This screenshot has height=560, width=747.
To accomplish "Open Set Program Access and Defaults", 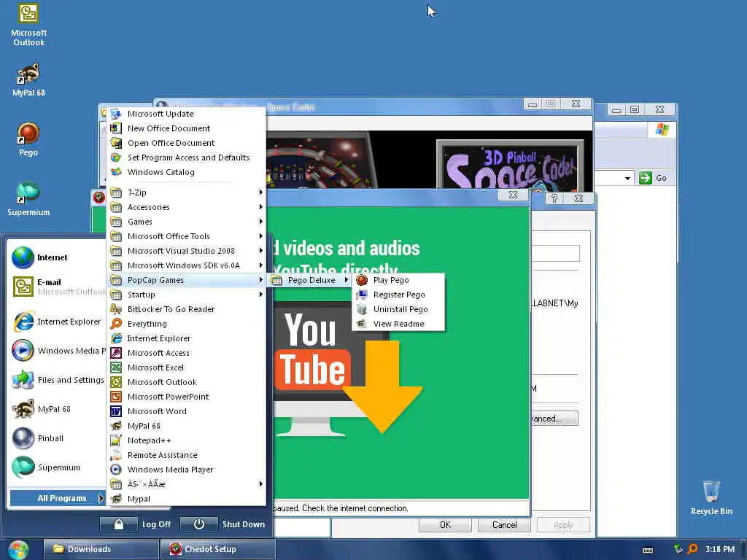I will tap(186, 157).
